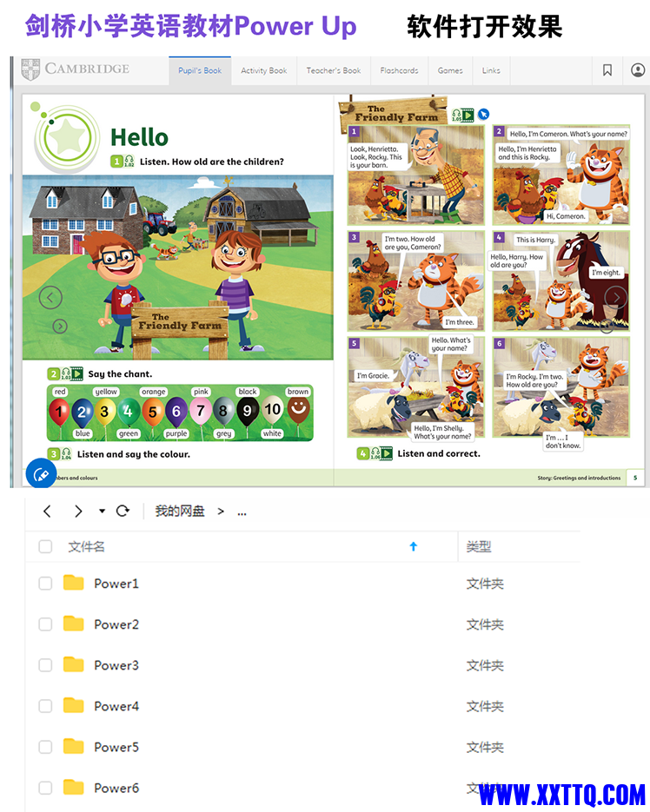The height and width of the screenshot is (812, 650).
Task: Open the Power3 folder icon
Action: (74, 664)
